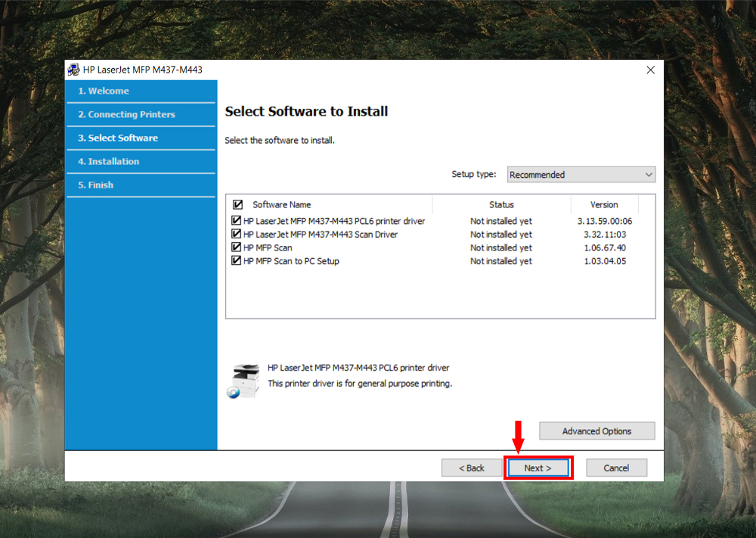Click Not installed yet status of HP MFP Scan
This screenshot has width=756, height=538.
501,247
